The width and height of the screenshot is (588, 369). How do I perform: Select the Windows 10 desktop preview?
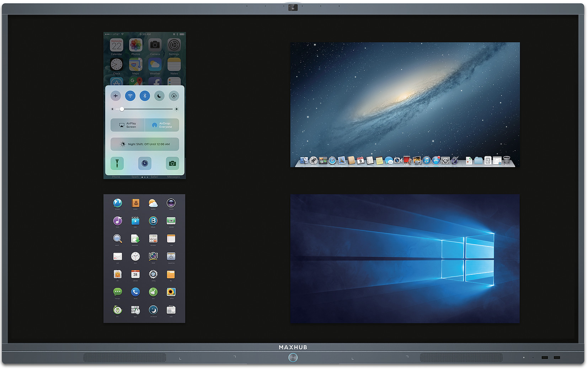tap(405, 258)
